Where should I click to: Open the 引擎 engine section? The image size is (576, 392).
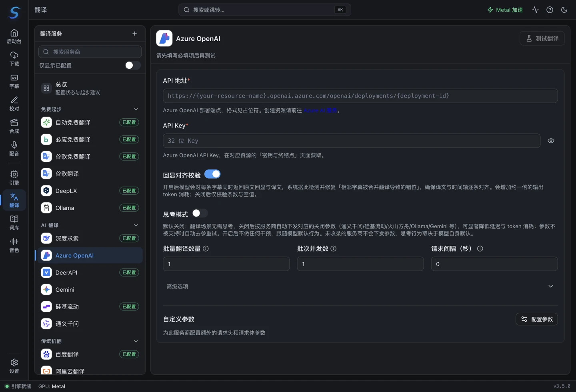coord(14,177)
